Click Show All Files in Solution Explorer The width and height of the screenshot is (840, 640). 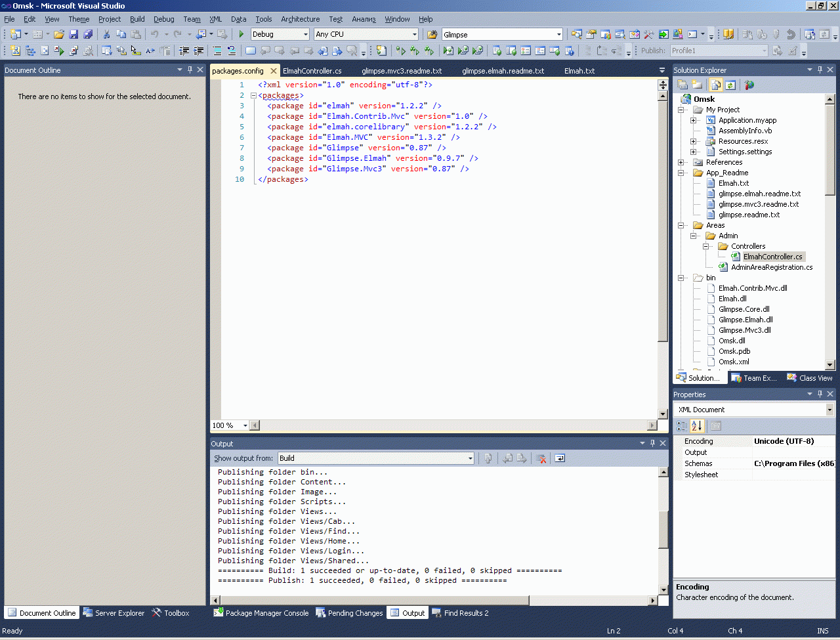[x=715, y=85]
